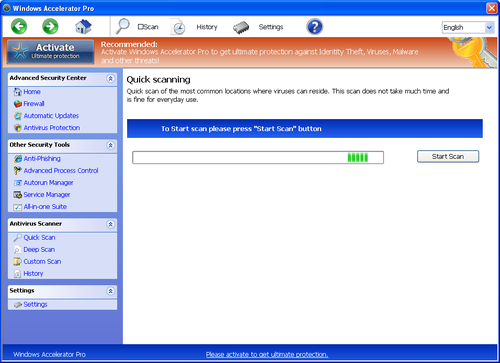
Task: Open Help via the blue question mark
Action: point(314,27)
